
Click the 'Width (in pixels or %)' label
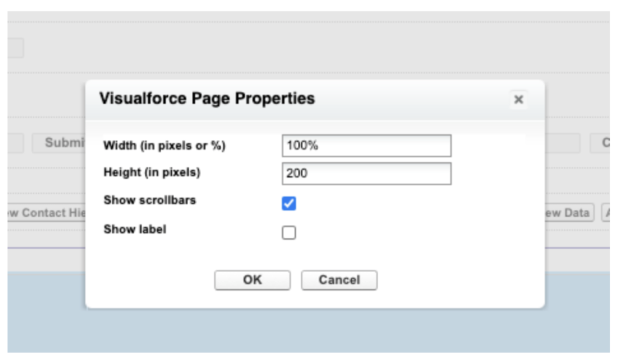pyautogui.click(x=165, y=145)
